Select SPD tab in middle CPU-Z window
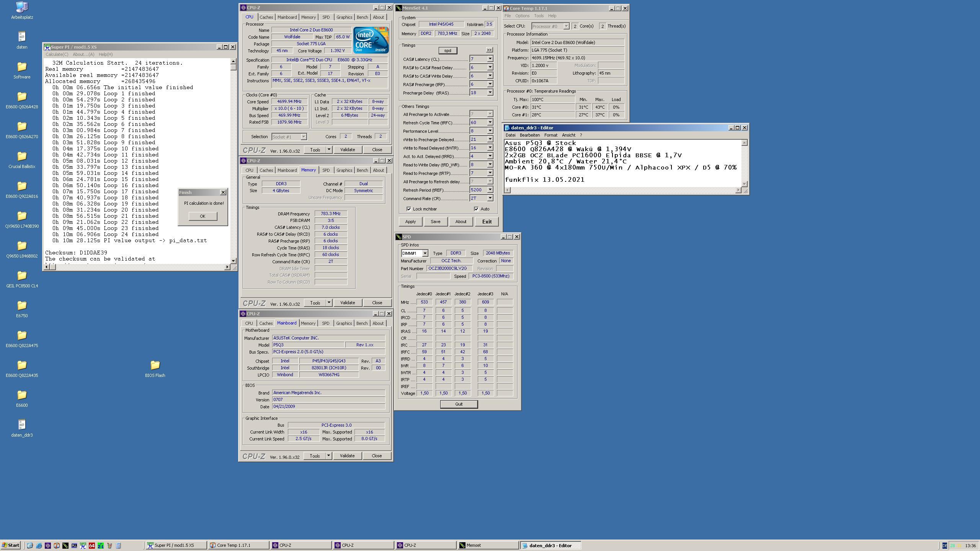The width and height of the screenshot is (980, 551). coord(326,170)
